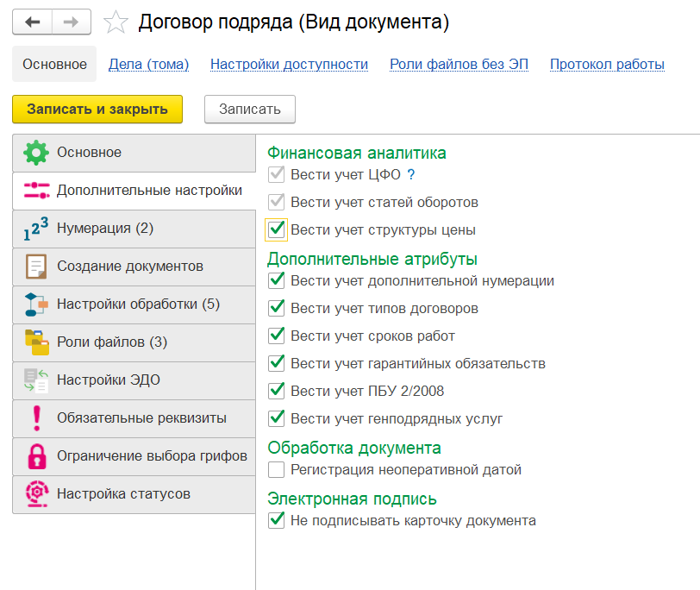Switch to the Создание документов section
Image resolution: width=700 pixels, height=590 pixels.
(134, 267)
